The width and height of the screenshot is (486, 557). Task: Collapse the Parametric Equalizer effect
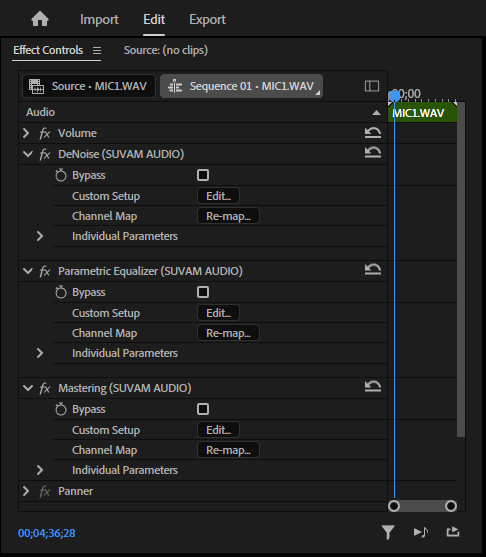click(28, 271)
